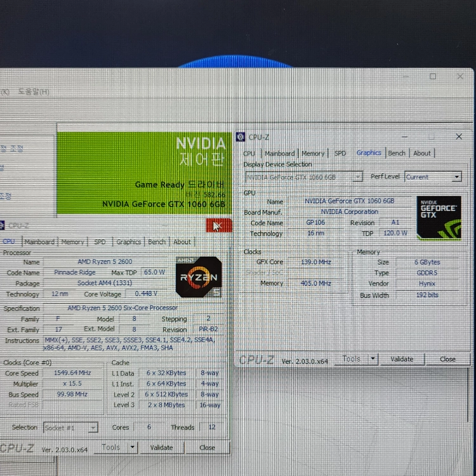Click Validate button in right CPU-Z window
The width and height of the screenshot is (476, 476).
402,359
